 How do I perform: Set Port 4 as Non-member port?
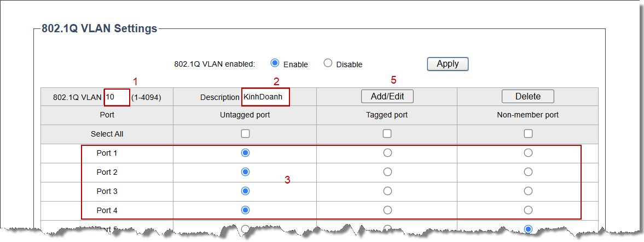(528, 210)
